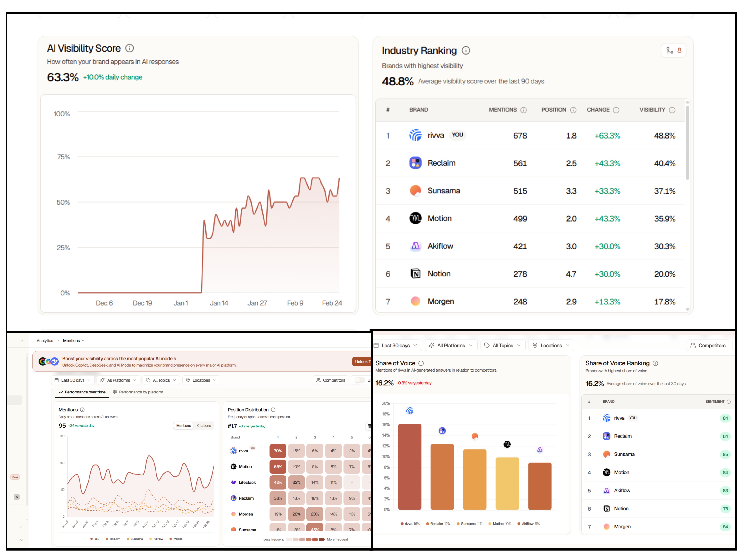Click Competitors button in Share of Voice
Screen dimensions: 747x560
pos(708,345)
